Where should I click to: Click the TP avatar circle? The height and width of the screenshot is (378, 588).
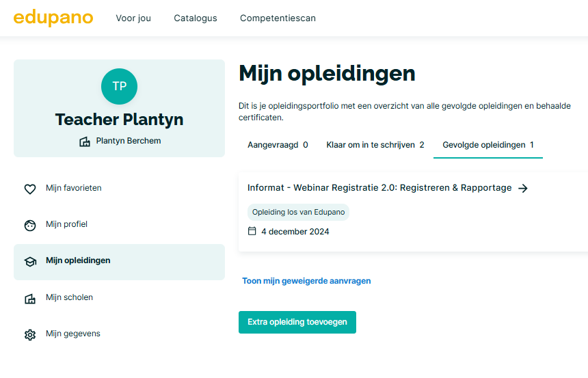[119, 86]
